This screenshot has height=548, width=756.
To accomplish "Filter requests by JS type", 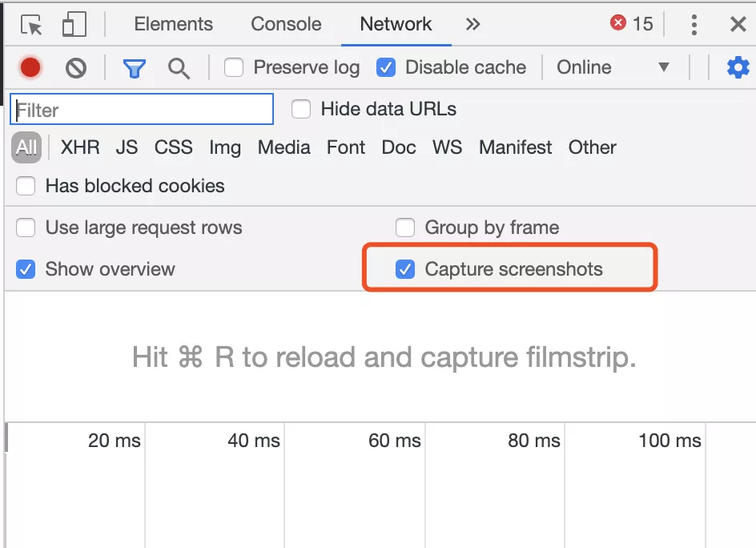I will click(127, 147).
